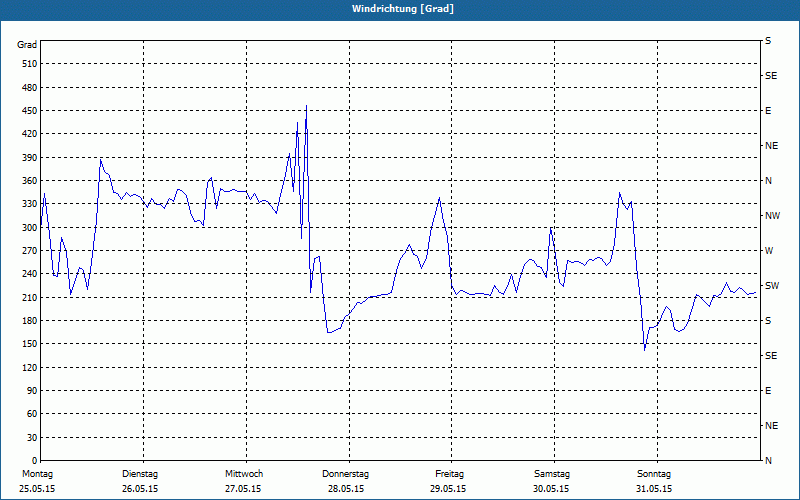Click the 'Mittwoch' day label
The height and width of the screenshot is (500, 800).
(244, 474)
